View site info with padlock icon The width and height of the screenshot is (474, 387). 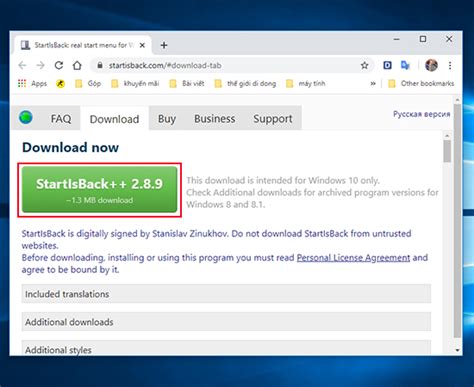[100, 65]
